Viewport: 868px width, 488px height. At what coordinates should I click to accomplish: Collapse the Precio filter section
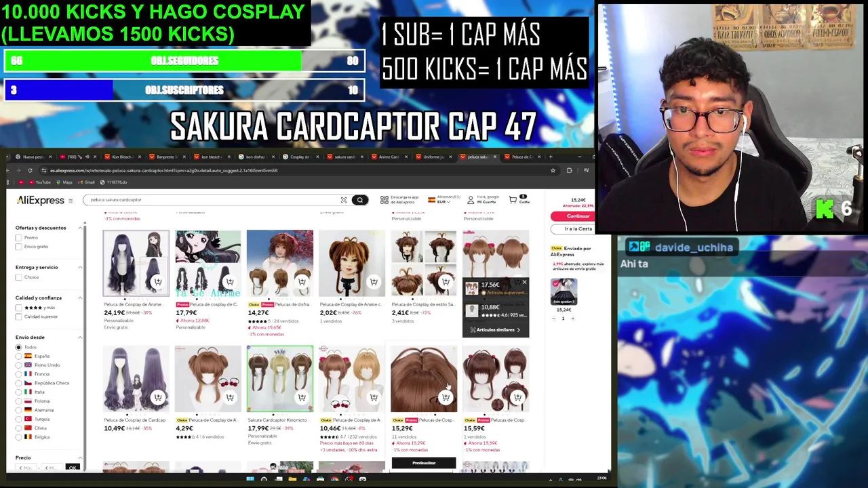point(80,457)
